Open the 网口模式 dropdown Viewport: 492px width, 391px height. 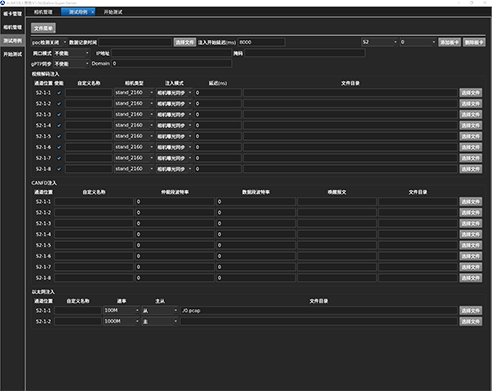(72, 53)
